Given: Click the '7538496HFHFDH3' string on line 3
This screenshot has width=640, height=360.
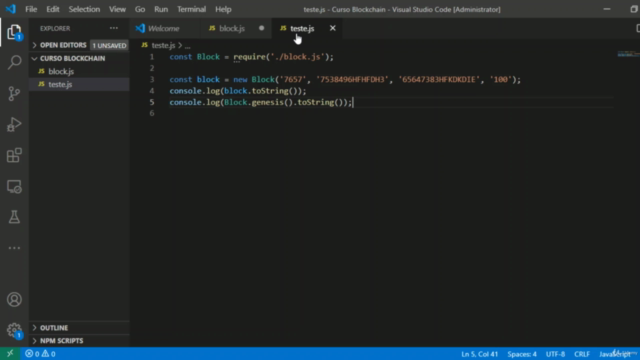Looking at the screenshot, I should [x=353, y=80].
